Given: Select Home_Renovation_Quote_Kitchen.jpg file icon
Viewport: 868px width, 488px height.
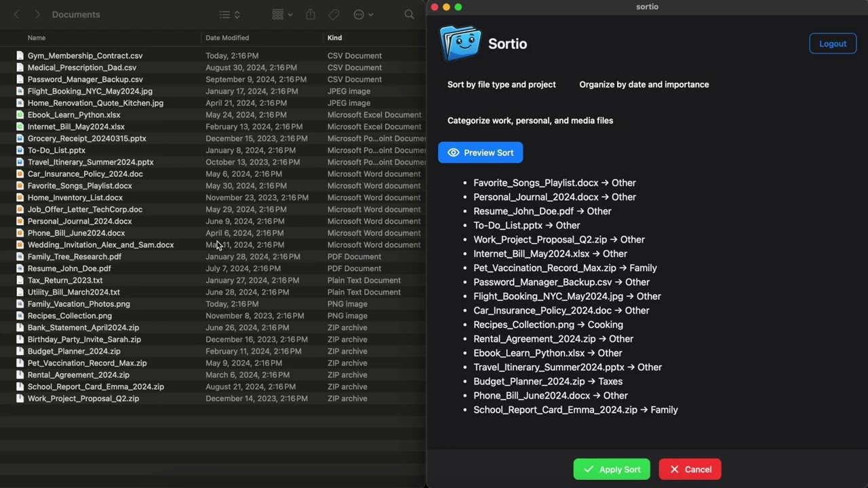Looking at the screenshot, I should (20, 103).
